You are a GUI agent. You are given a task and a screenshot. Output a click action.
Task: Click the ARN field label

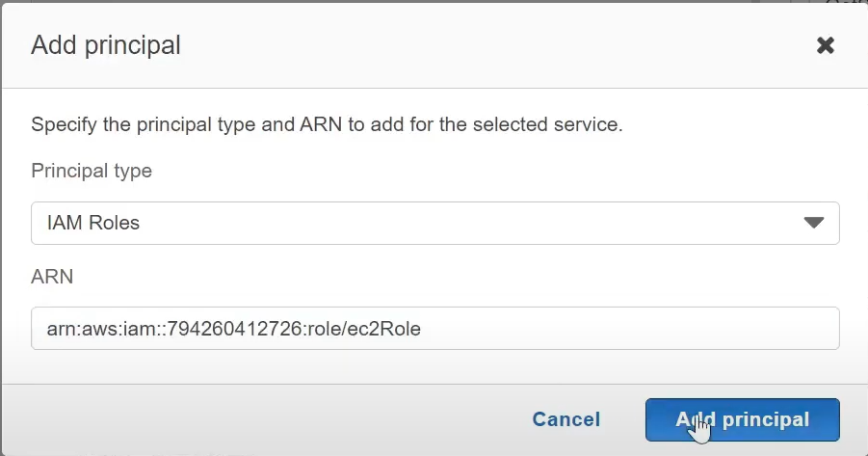pos(52,277)
